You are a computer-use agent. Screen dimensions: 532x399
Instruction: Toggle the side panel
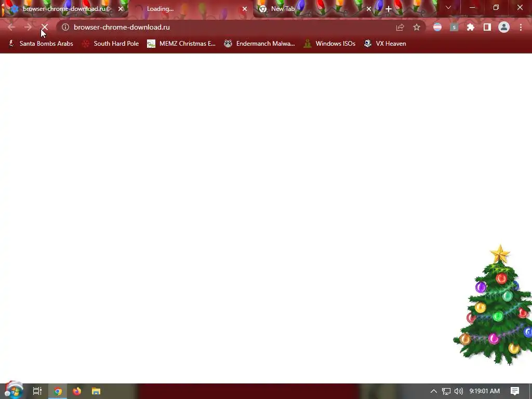pos(487,27)
